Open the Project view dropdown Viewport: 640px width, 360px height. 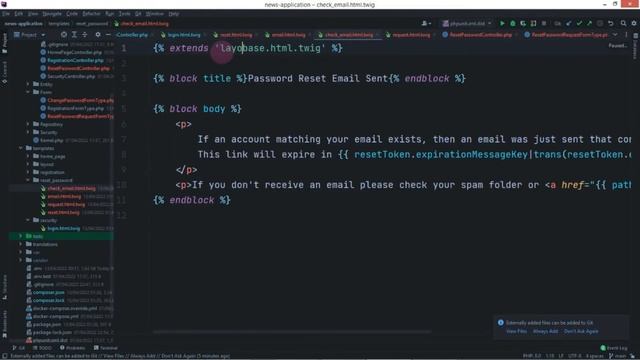(29, 35)
